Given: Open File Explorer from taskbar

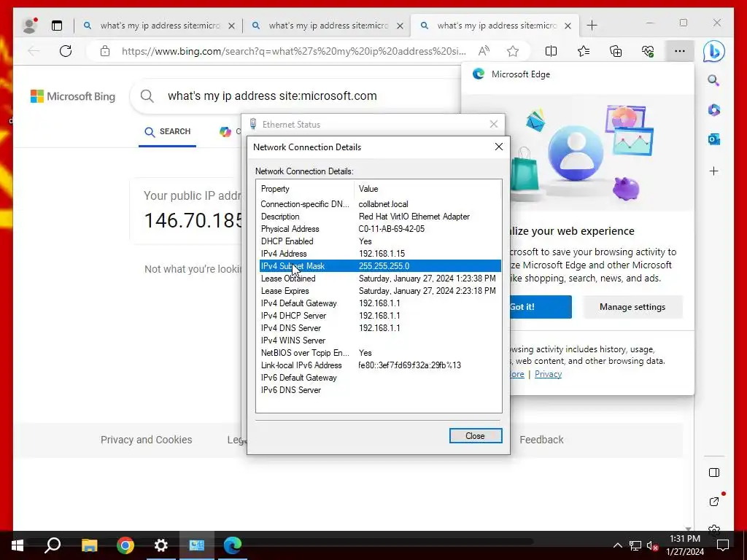Looking at the screenshot, I should 89,545.
